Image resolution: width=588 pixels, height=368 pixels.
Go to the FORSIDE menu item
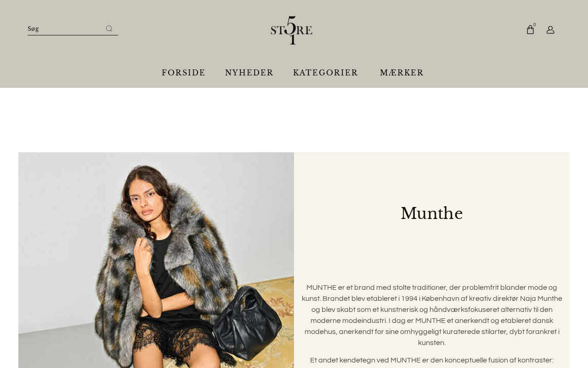(184, 73)
